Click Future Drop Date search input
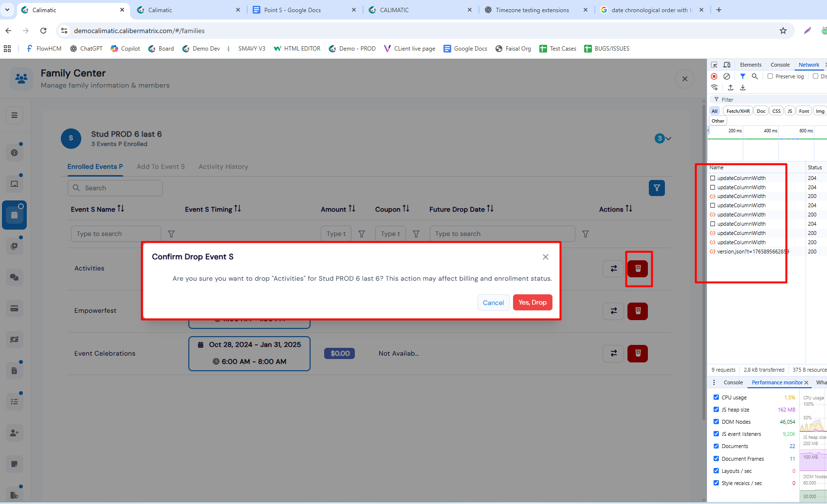Image resolution: width=827 pixels, height=504 pixels. (502, 234)
